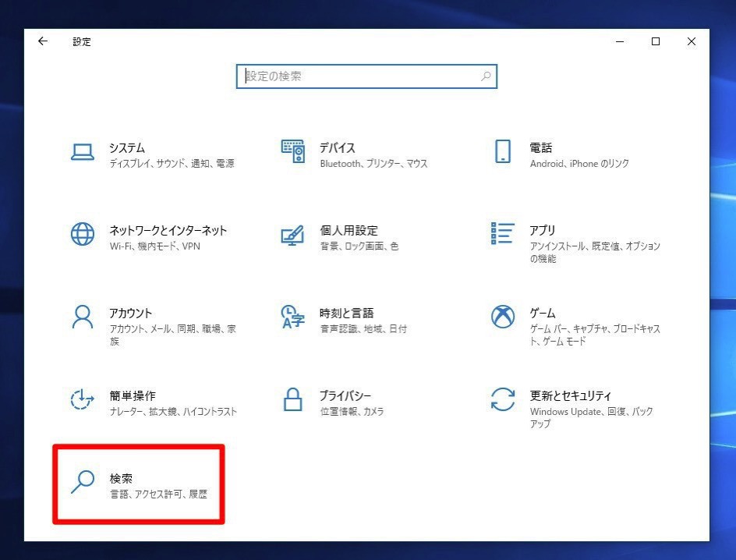Image resolution: width=736 pixels, height=560 pixels.
Task: Click the description Wi-Fi、機内モード、VPN
Action: pos(155,246)
